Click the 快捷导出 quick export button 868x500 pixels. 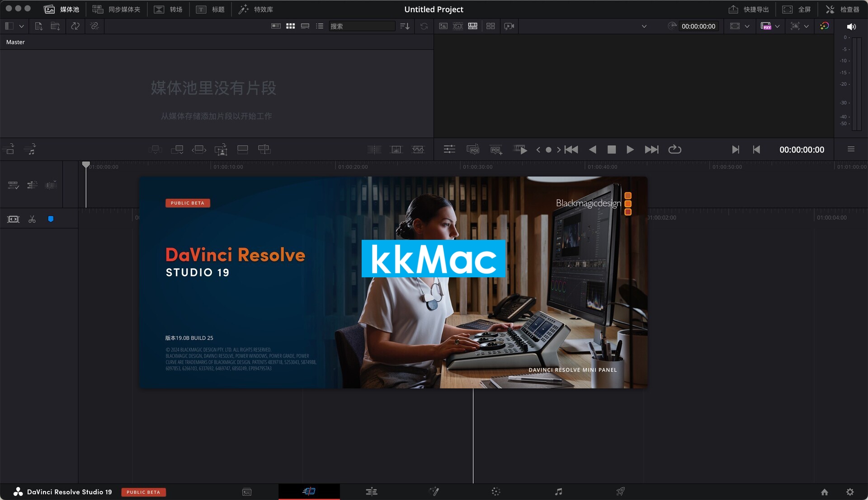coord(749,9)
